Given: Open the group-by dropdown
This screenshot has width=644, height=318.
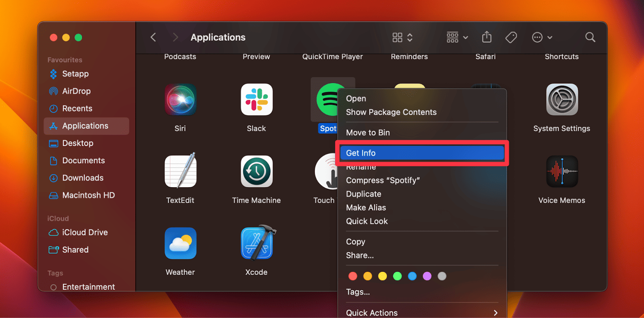Looking at the screenshot, I should (x=457, y=37).
